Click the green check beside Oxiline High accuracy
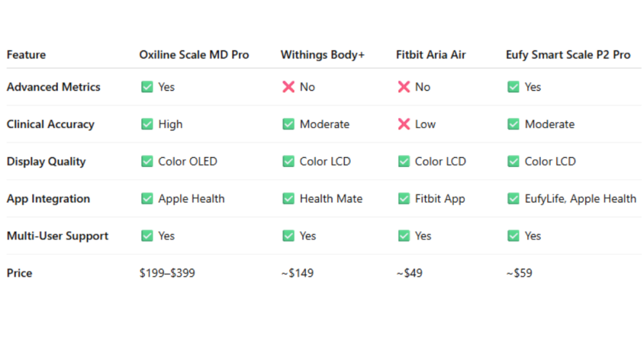Viewport: 644px width, 337px height. click(x=147, y=124)
